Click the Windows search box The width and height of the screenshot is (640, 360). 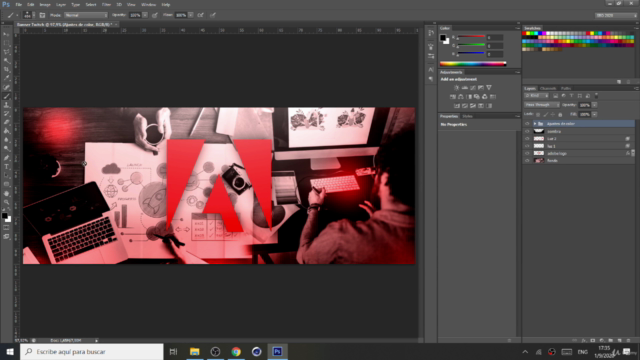[x=92, y=351]
